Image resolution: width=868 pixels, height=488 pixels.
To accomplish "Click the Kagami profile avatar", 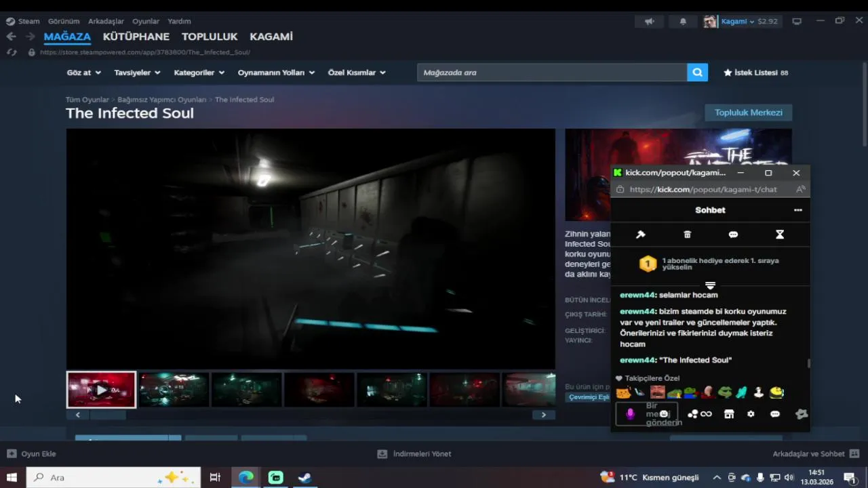I will (x=710, y=21).
